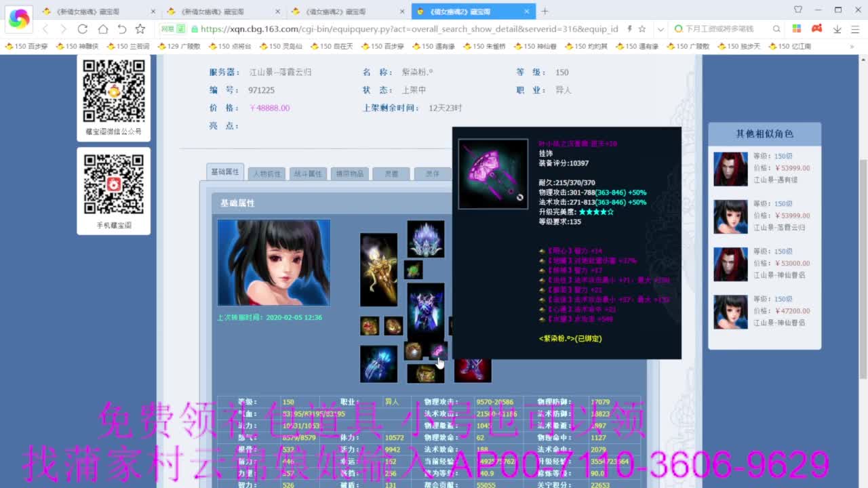This screenshot has width=868, height=488.
Task: Reload the page with the refresh icon
Action: 83,29
